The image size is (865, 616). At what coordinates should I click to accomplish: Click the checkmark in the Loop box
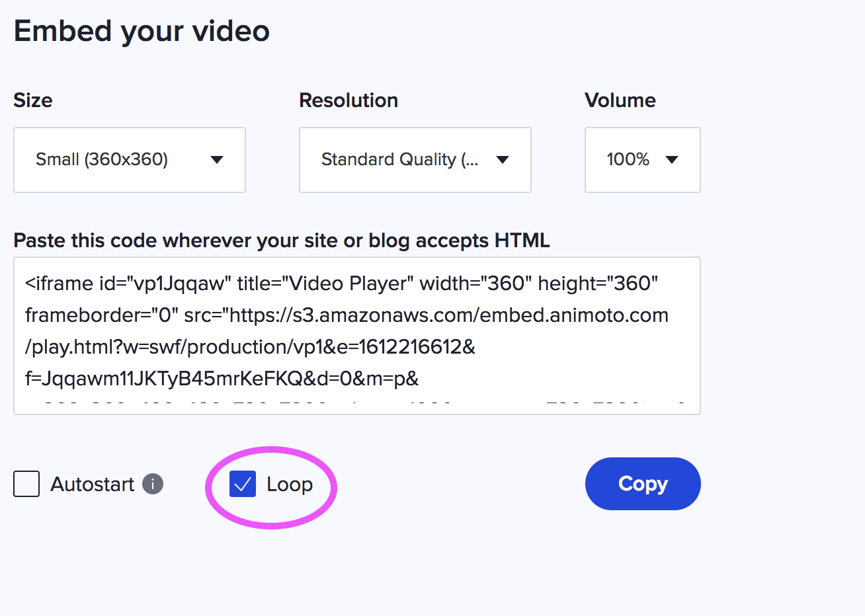click(x=243, y=484)
